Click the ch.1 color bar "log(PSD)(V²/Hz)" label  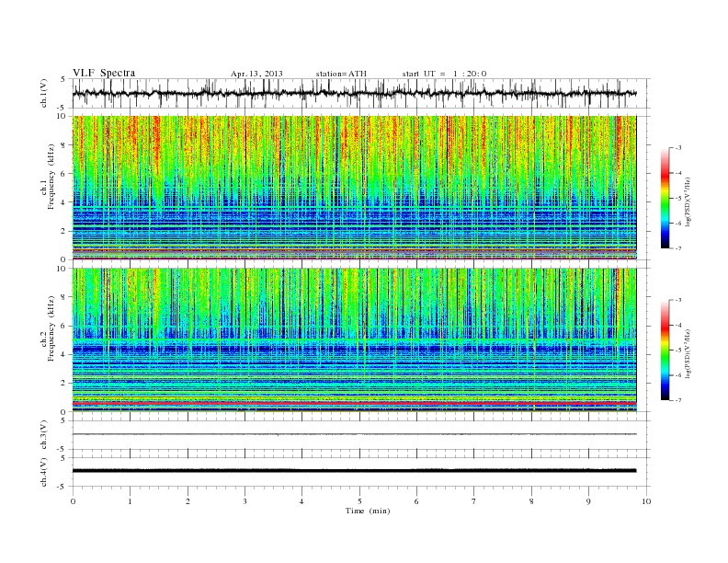pyautogui.click(x=688, y=201)
